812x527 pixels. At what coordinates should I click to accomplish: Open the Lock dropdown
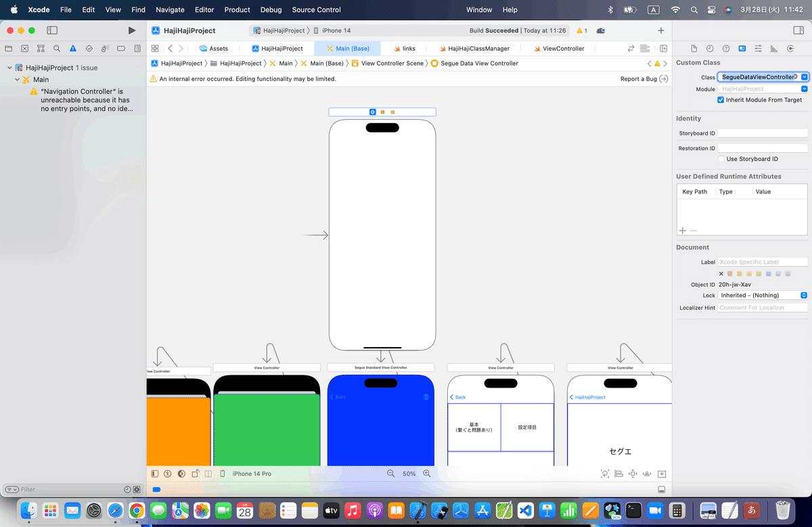click(x=763, y=295)
